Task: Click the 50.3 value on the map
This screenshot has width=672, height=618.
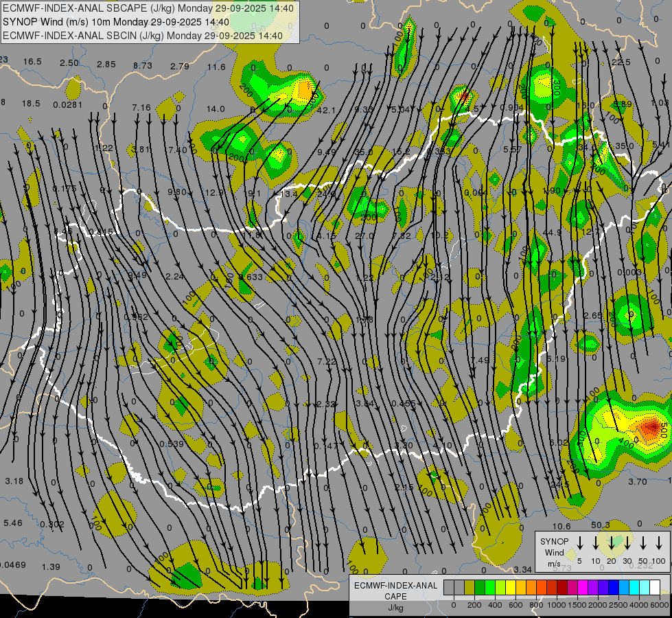Action: point(601,525)
